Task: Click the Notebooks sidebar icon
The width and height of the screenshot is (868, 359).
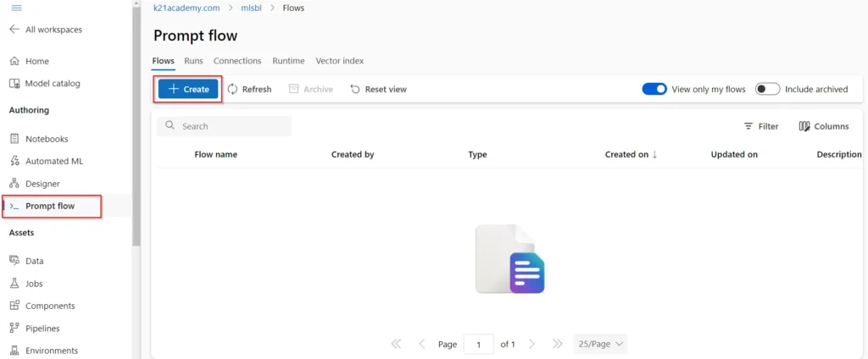Action: [14, 139]
